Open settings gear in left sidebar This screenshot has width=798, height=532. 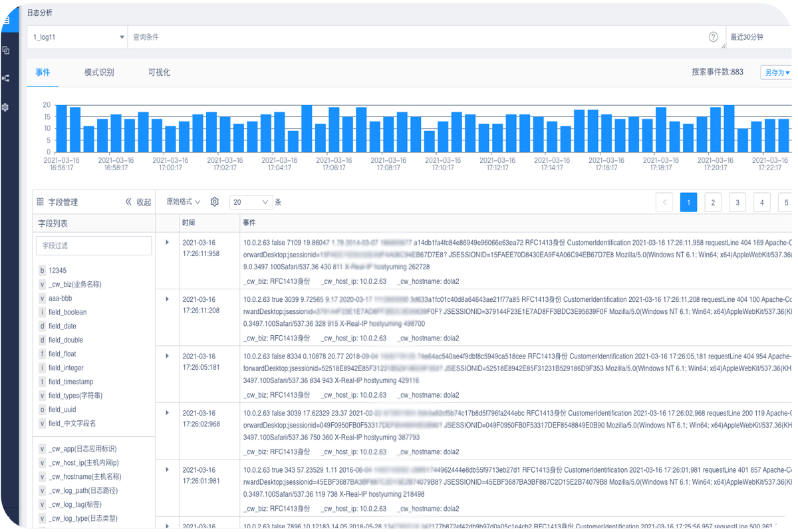point(6,107)
